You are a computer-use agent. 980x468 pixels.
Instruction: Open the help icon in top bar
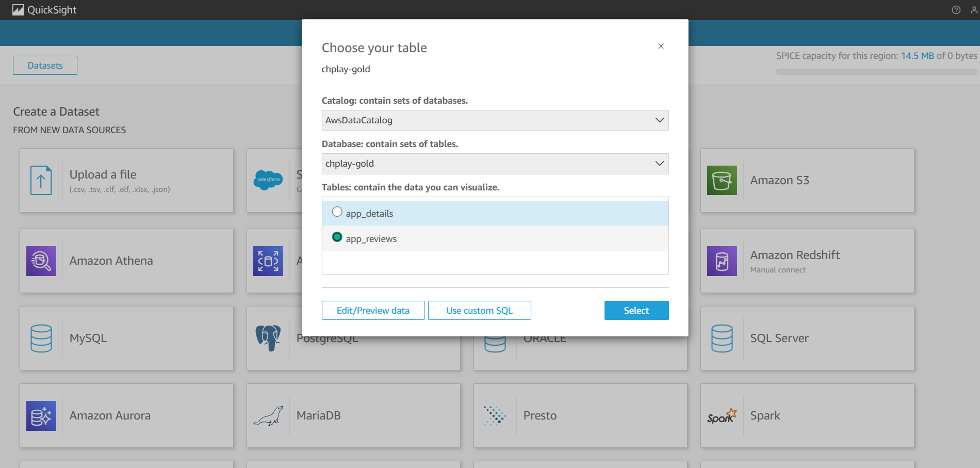pyautogui.click(x=956, y=10)
